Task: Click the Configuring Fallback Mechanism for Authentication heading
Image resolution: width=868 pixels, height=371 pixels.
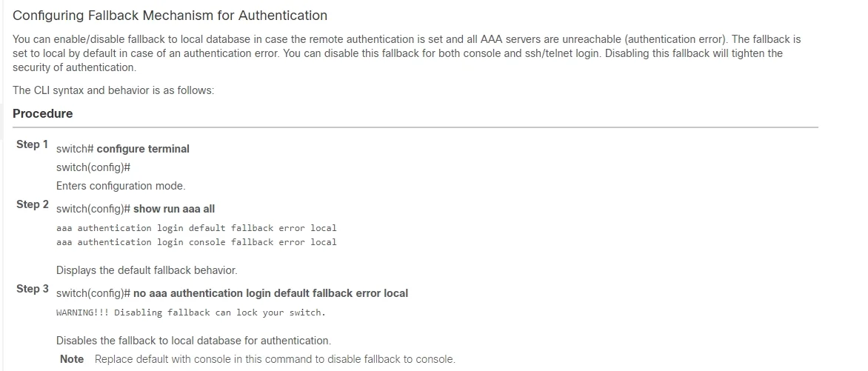Action: [x=170, y=16]
